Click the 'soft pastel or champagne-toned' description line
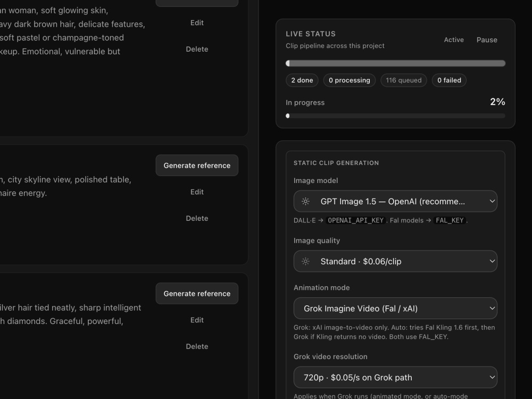This screenshot has height=399, width=532. pos(62,38)
